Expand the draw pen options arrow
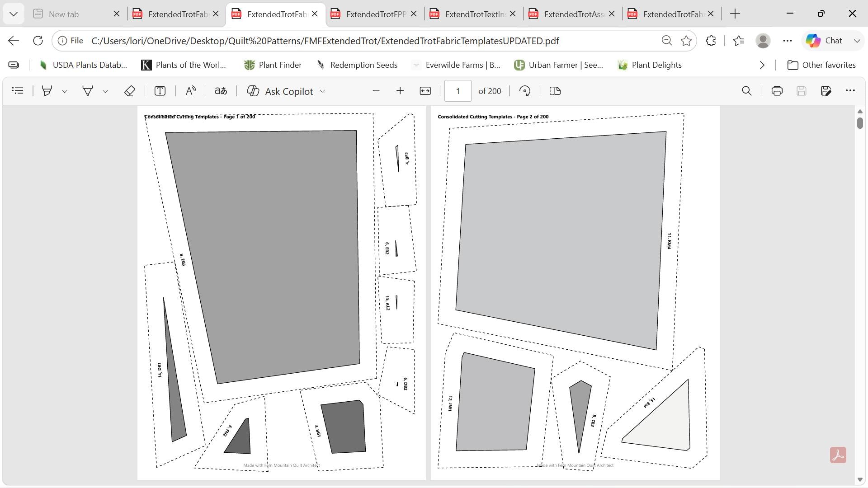 click(105, 91)
